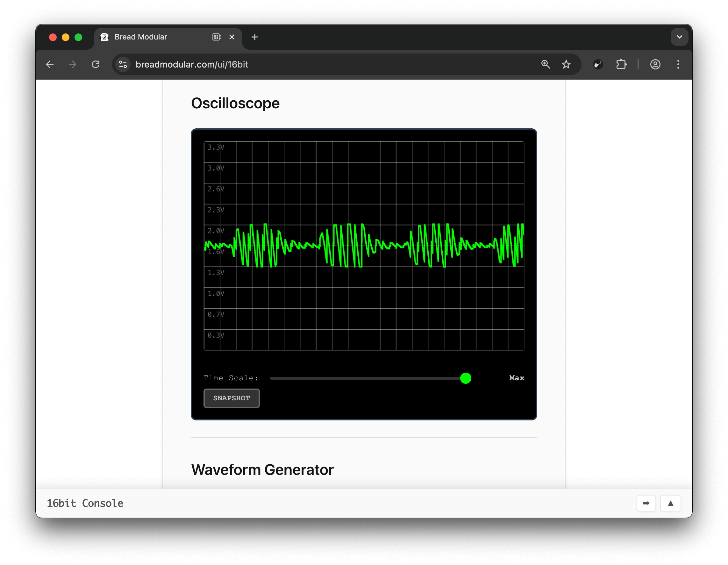Send console input using the arrow icon
The height and width of the screenshot is (565, 728).
(646, 503)
